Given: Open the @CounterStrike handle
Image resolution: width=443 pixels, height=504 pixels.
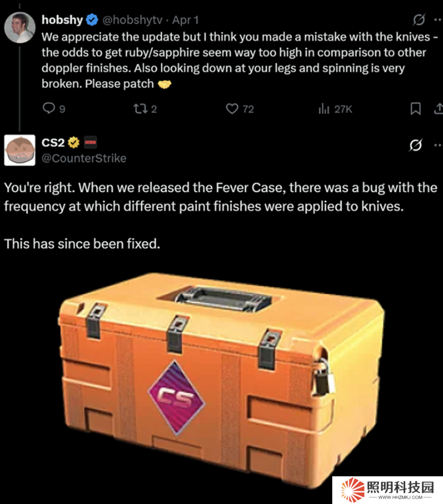Looking at the screenshot, I should [x=84, y=158].
